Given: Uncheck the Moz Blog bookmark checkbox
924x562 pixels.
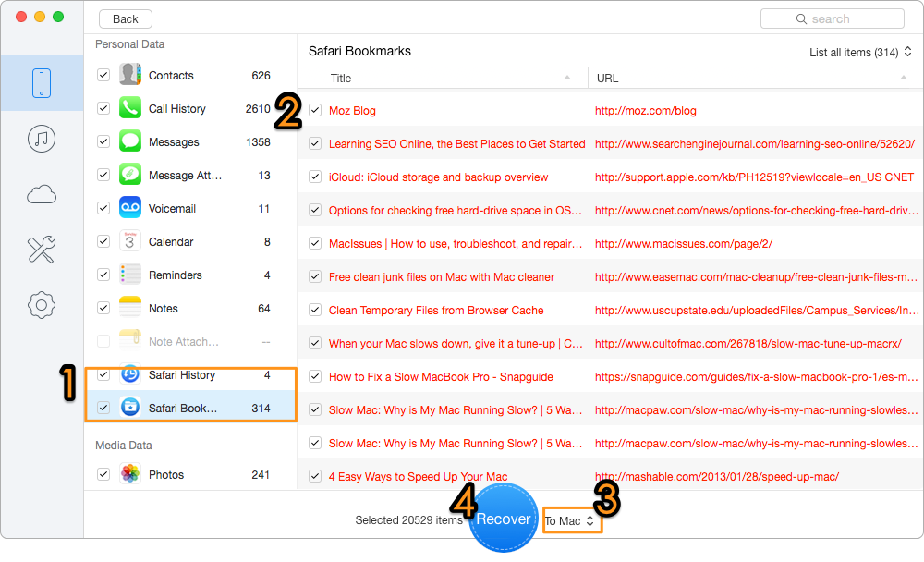Looking at the screenshot, I should [x=315, y=110].
